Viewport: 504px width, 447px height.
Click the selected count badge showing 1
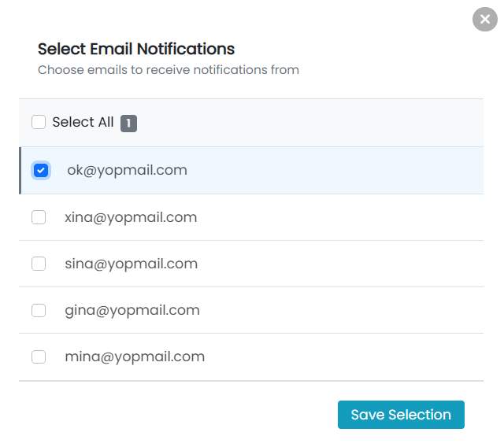(x=128, y=124)
